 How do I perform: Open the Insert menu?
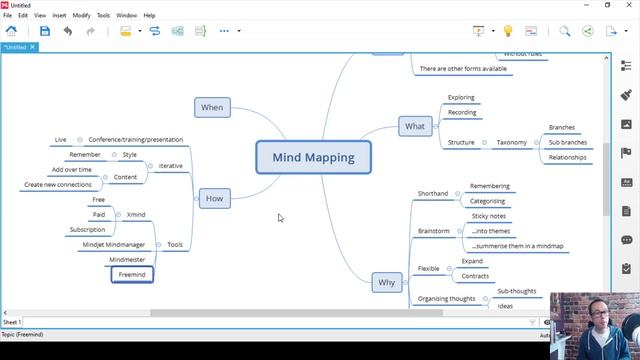59,16
